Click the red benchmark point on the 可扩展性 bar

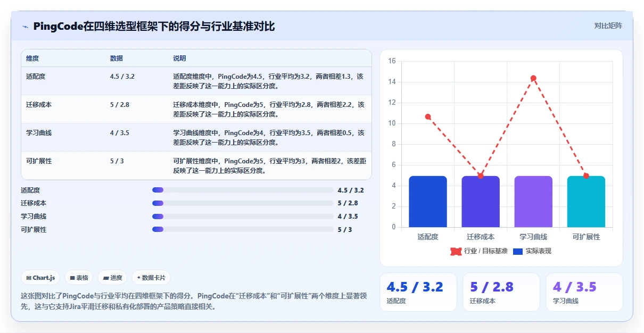586,176
